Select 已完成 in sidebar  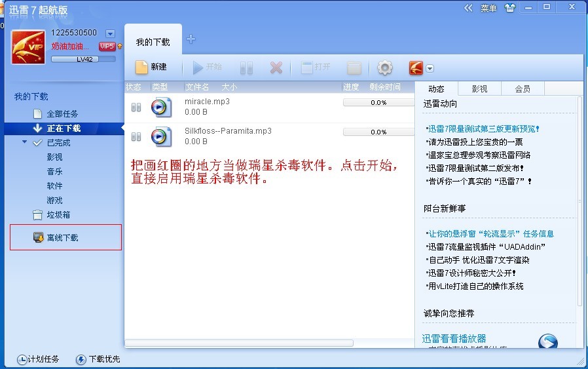tap(58, 143)
